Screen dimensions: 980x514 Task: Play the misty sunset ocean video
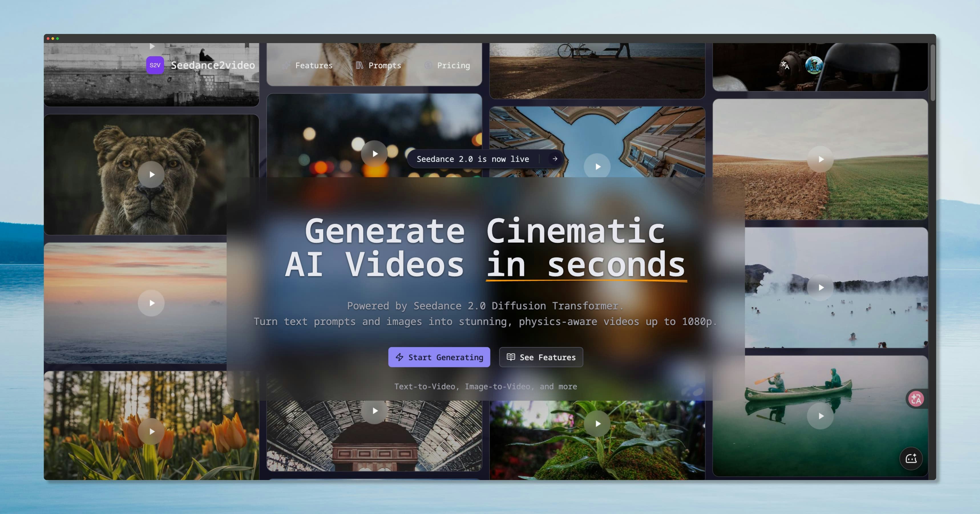pos(151,303)
